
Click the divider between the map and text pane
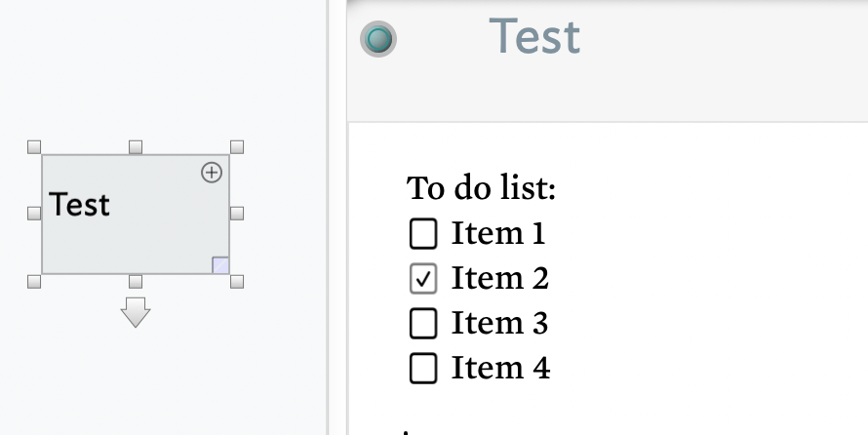[329, 217]
